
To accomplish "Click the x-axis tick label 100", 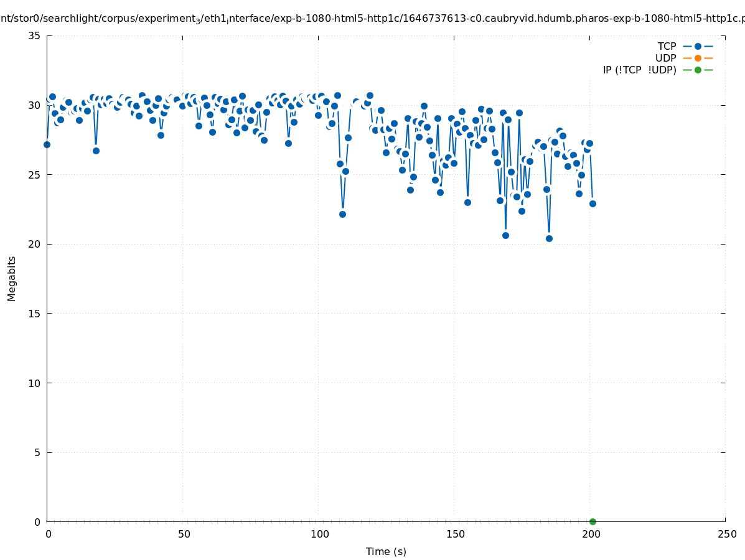I will 319,534.
